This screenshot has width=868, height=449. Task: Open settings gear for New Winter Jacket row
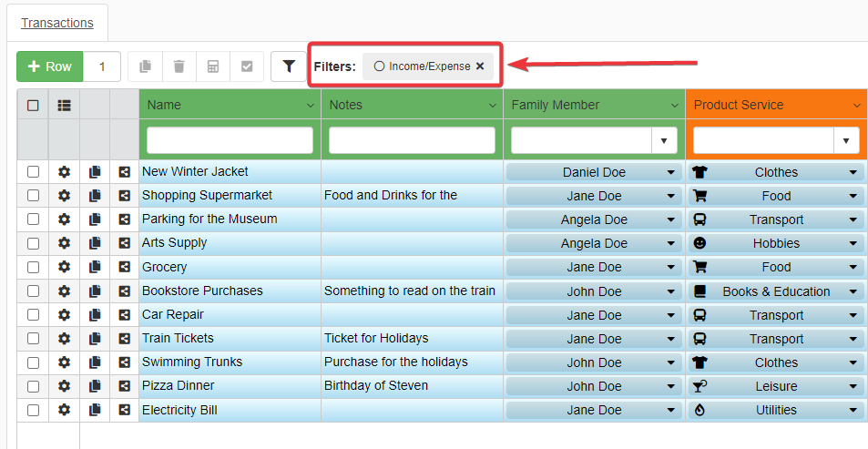pyautogui.click(x=64, y=171)
